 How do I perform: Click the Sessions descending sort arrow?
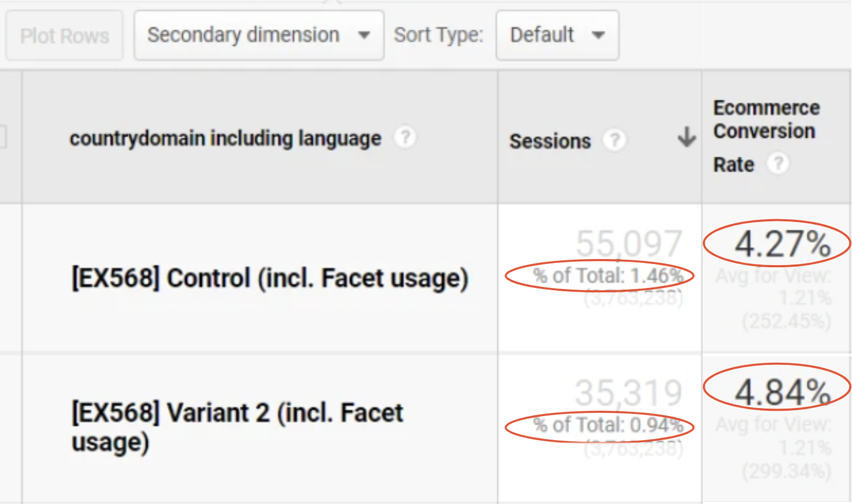686,137
